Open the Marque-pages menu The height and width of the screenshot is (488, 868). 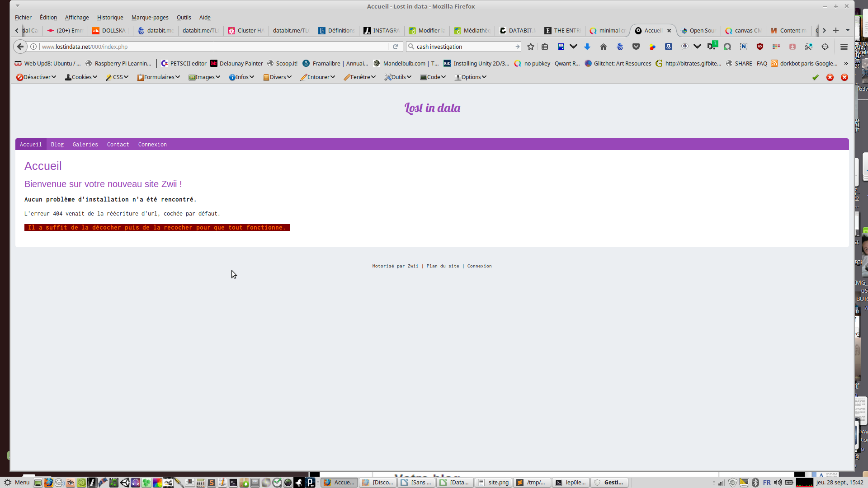coord(150,18)
